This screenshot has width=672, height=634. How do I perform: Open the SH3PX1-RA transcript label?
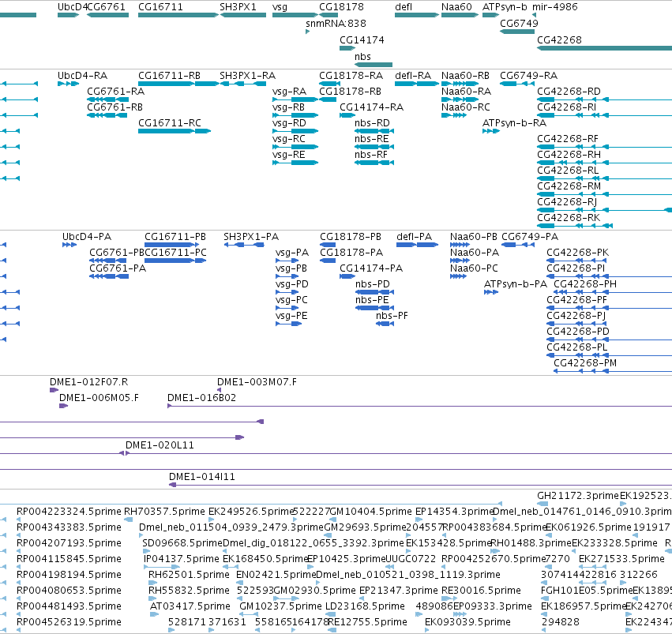247,76
